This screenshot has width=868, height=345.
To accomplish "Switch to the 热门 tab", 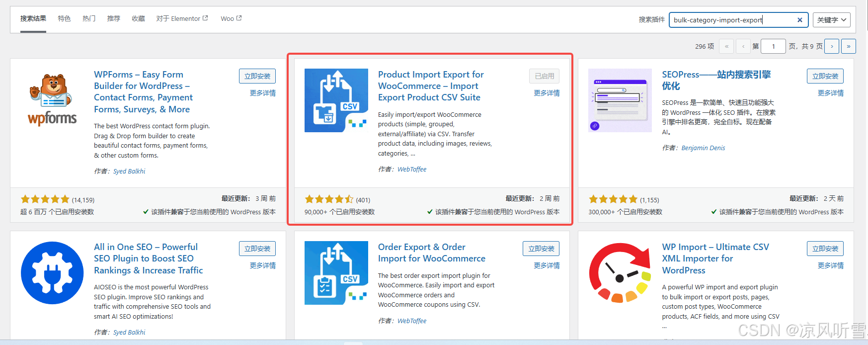I will click(89, 18).
